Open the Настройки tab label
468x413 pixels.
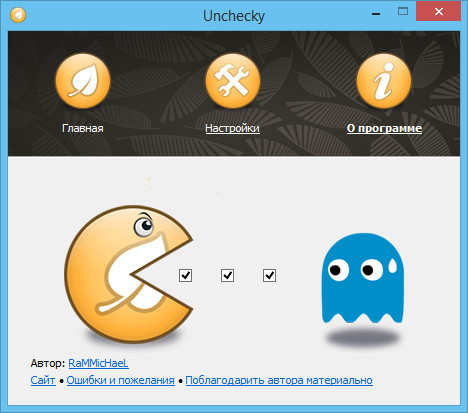point(232,128)
